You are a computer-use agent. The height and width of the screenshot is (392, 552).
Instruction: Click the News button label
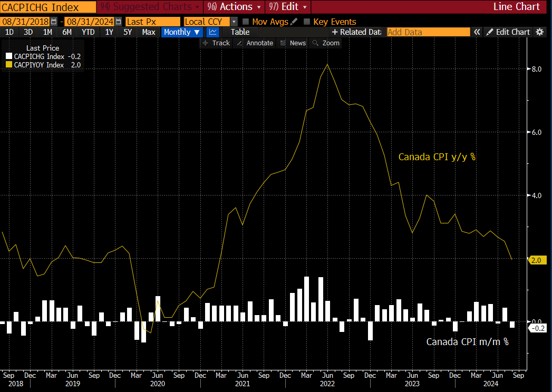[298, 43]
